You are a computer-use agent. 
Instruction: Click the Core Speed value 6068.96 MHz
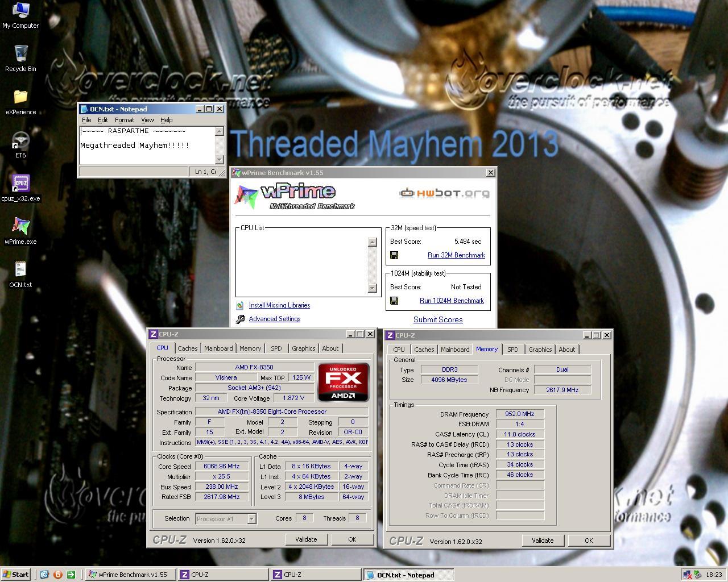click(222, 466)
